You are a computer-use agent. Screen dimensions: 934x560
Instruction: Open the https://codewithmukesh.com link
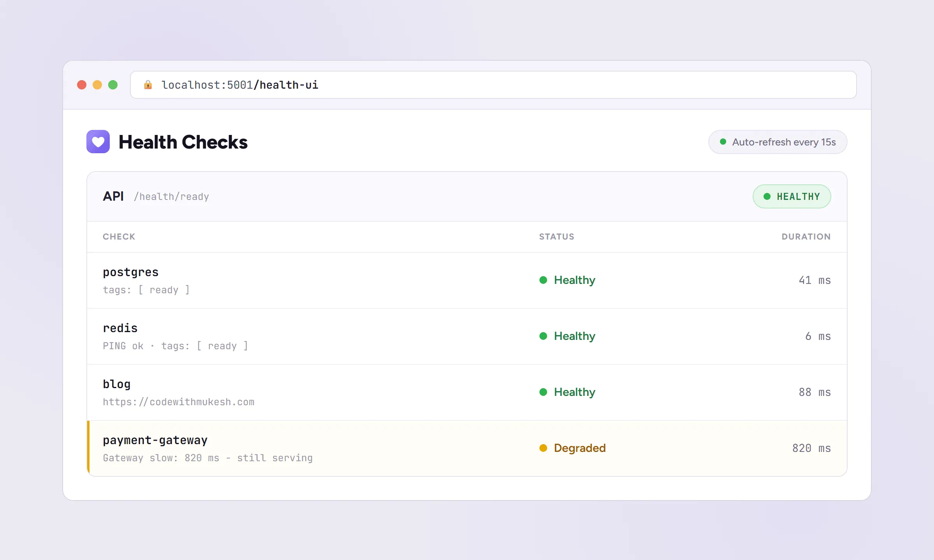pyautogui.click(x=179, y=402)
